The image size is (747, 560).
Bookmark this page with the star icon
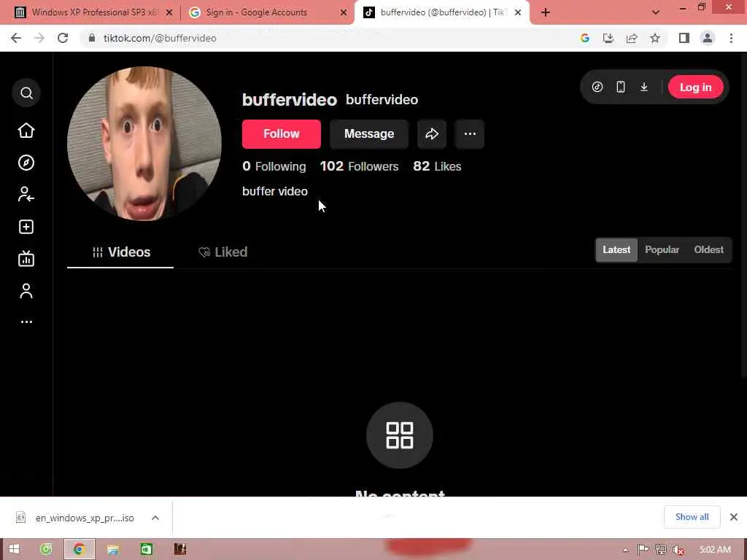tap(655, 38)
